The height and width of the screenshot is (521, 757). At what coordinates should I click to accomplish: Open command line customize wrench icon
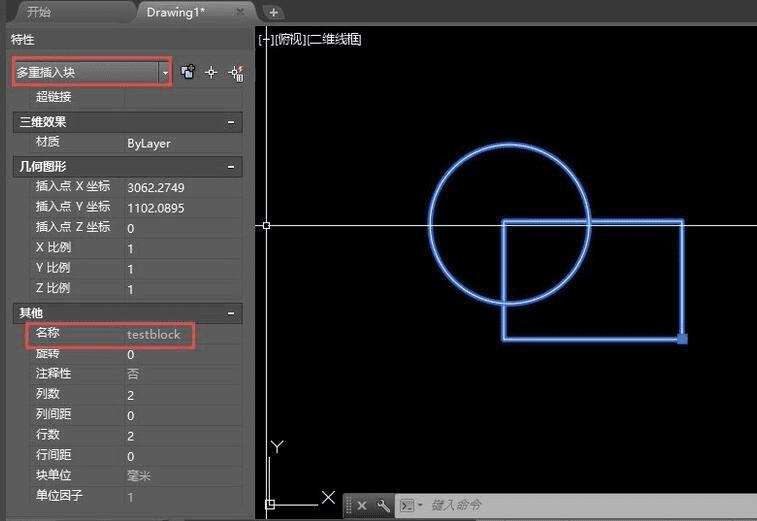coord(383,506)
